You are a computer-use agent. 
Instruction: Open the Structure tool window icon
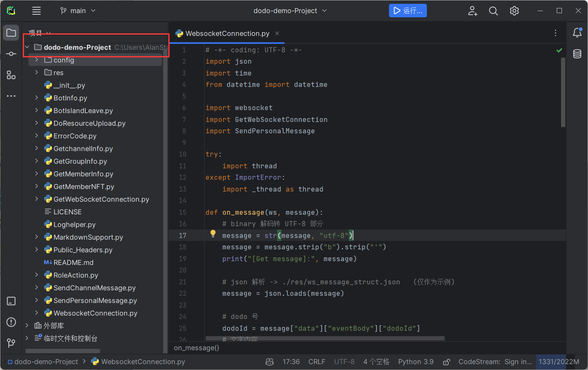pyautogui.click(x=11, y=75)
